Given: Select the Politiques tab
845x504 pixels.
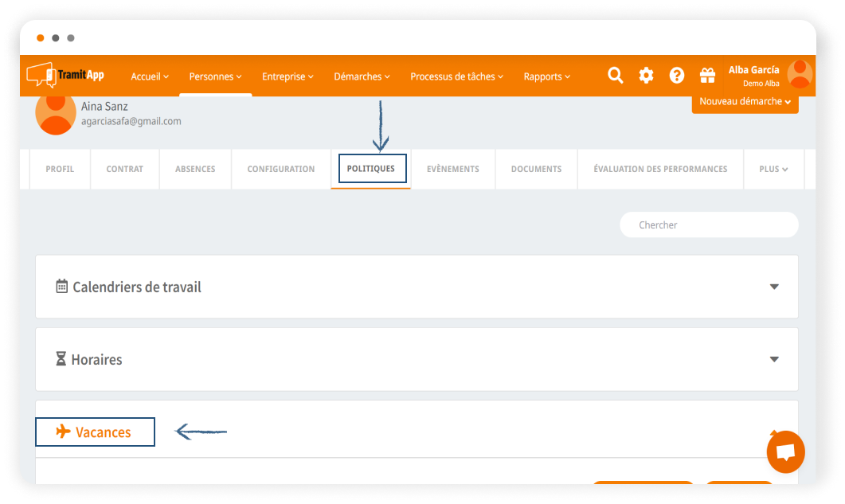Looking at the screenshot, I should coord(371,169).
